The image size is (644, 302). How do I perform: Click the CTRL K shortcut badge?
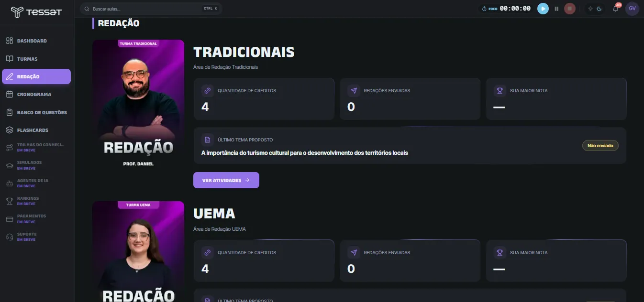(x=210, y=9)
